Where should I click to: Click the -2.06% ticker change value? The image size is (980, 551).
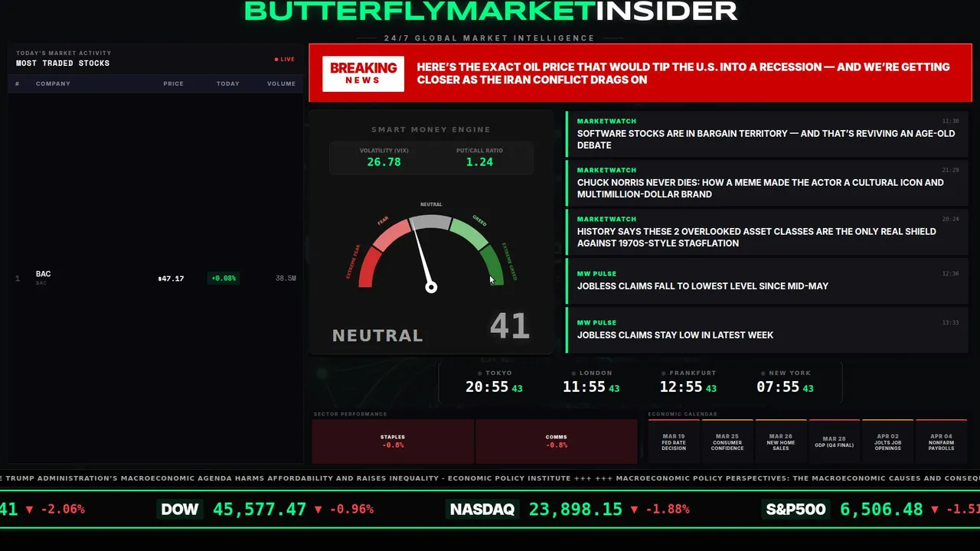tap(63, 510)
